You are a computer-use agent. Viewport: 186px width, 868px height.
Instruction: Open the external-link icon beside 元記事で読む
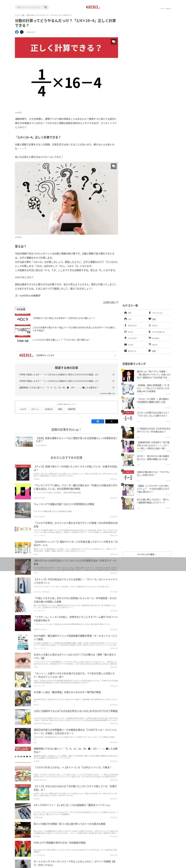point(117,302)
